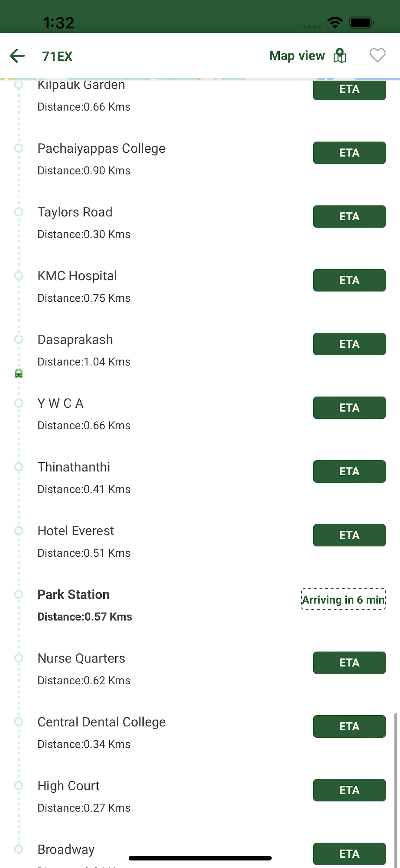This screenshot has width=400, height=868.
Task: Select the Thinathanthi stop name
Action: (x=74, y=467)
